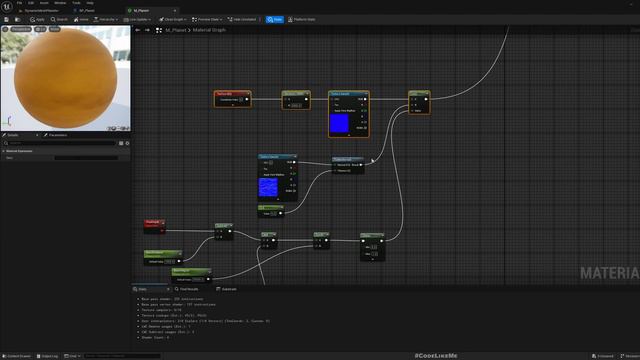Open the Perspective view mode dropdown
The height and width of the screenshot is (360, 640).
tap(21, 29)
